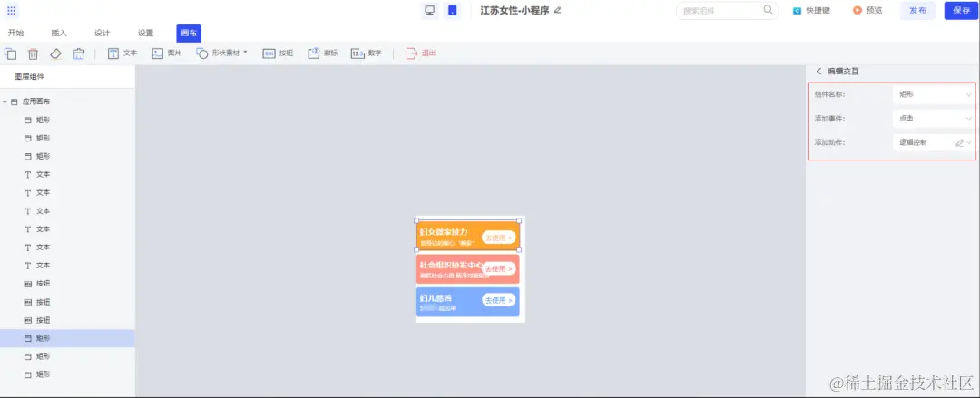The image size is (980, 398).
Task: Open the 添加动作 dropdown showing 逻辑控制
Action: click(x=935, y=142)
